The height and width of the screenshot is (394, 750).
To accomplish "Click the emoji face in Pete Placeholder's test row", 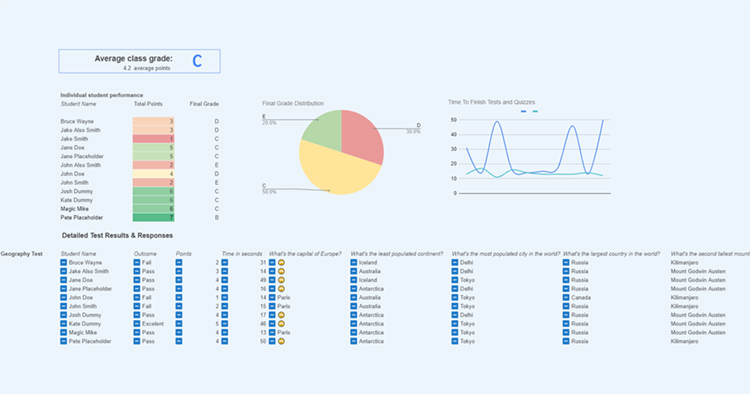I will pos(281,341).
